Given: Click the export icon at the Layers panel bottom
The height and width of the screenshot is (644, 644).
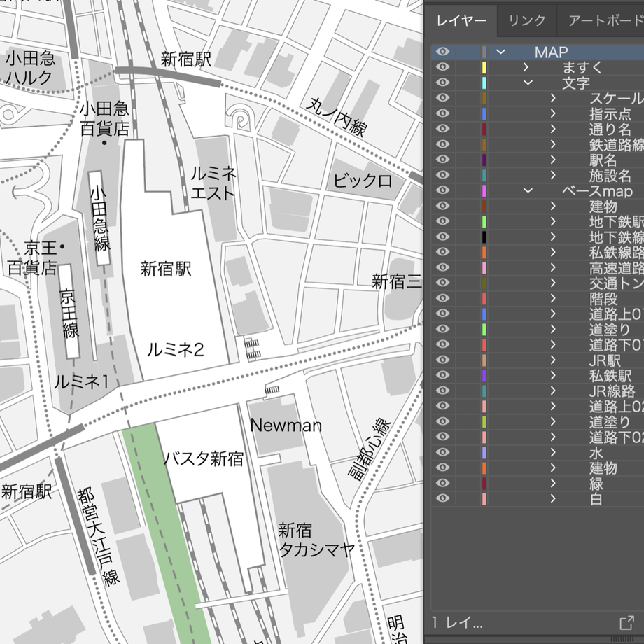Looking at the screenshot, I should [x=626, y=622].
